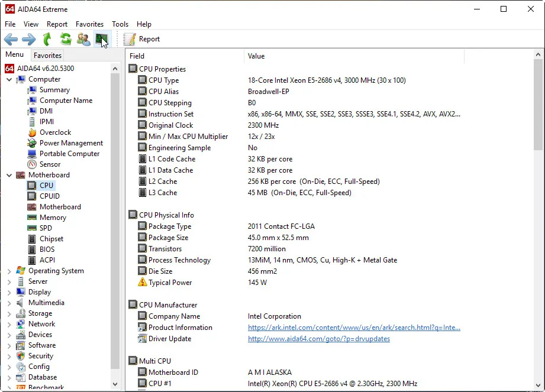Open the Intel ark Product Information link
This screenshot has height=392, width=545.
coord(353,328)
